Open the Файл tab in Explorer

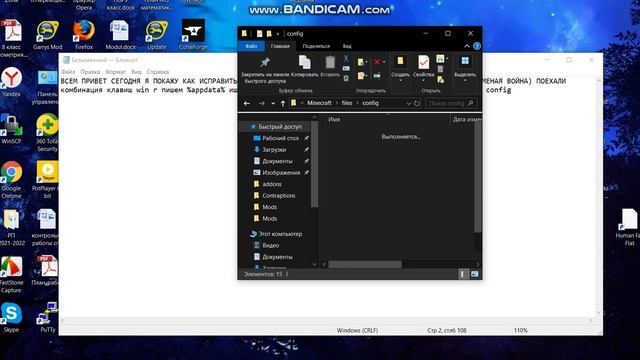click(251, 46)
